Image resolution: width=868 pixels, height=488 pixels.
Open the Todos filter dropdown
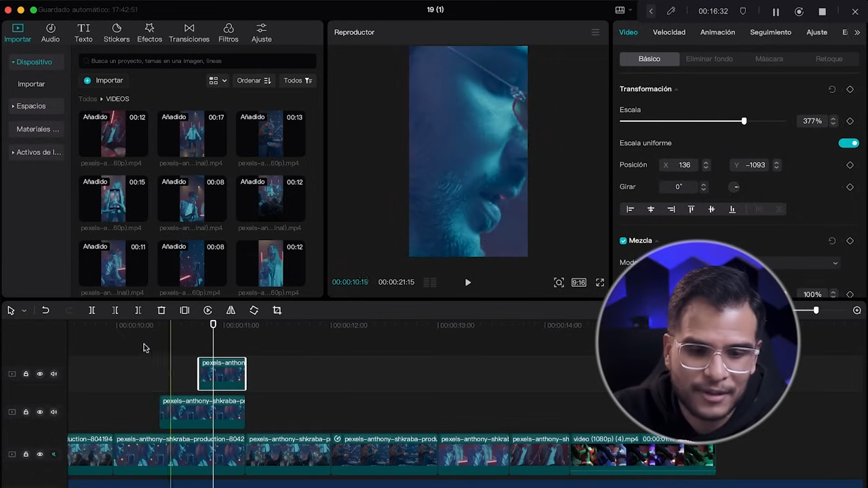coord(298,80)
